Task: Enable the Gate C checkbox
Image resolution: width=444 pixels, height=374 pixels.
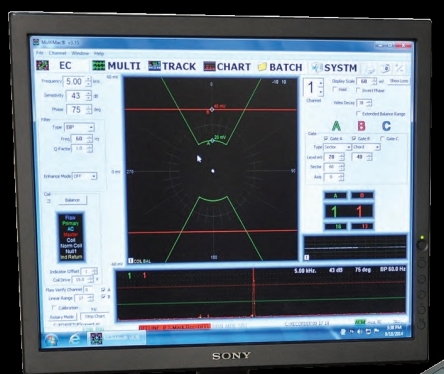Action: point(382,138)
